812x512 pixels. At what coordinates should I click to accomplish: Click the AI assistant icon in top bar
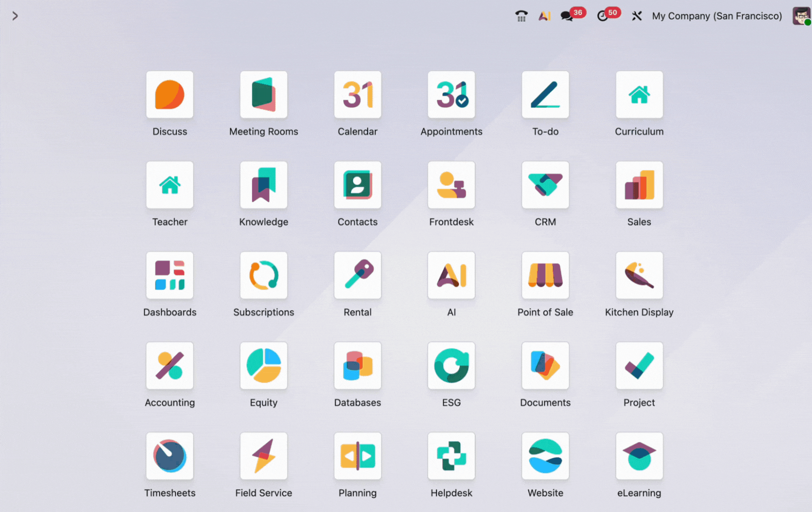click(x=544, y=16)
